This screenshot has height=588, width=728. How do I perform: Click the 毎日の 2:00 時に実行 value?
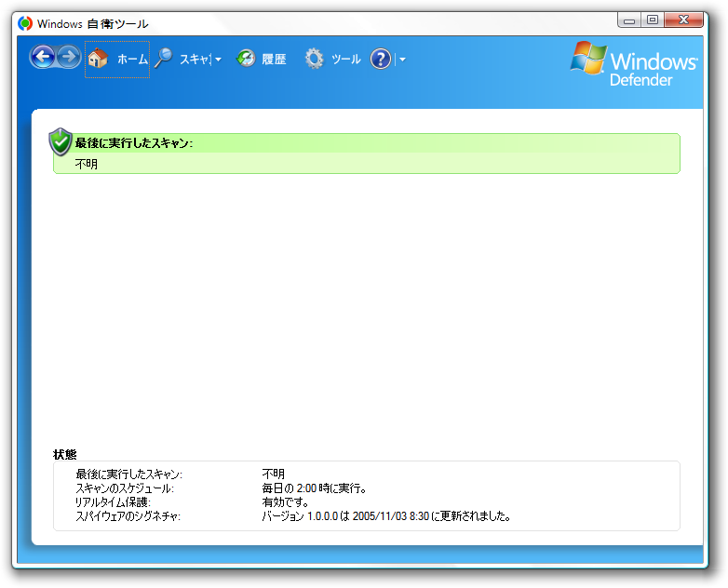tap(315, 488)
